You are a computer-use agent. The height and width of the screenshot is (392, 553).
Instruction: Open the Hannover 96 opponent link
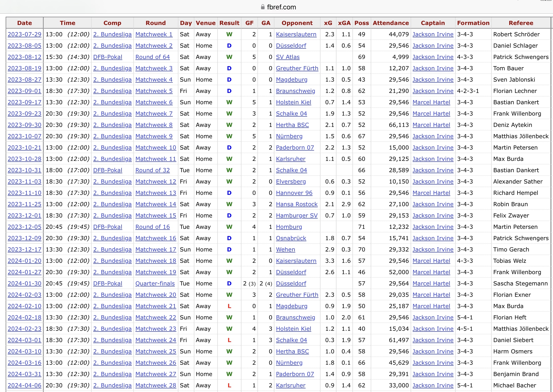click(x=294, y=193)
